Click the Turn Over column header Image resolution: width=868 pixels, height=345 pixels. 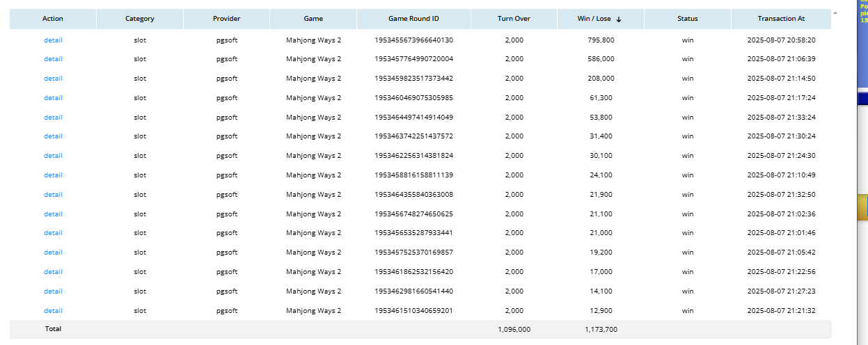(514, 19)
